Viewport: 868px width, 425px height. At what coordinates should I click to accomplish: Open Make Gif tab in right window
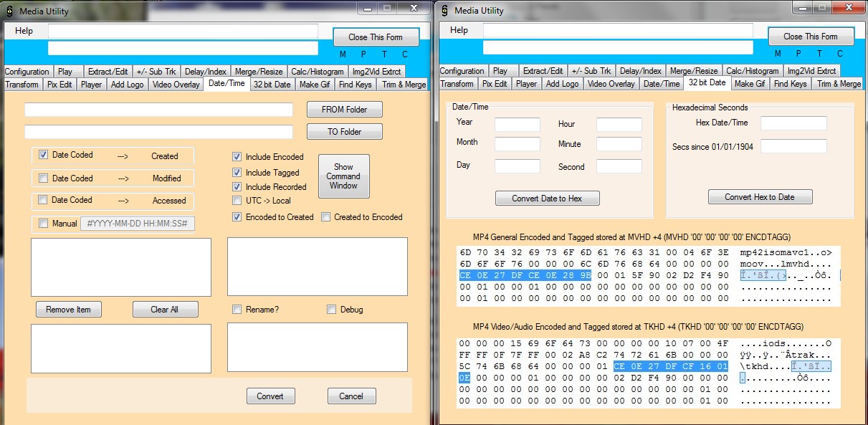pos(749,84)
